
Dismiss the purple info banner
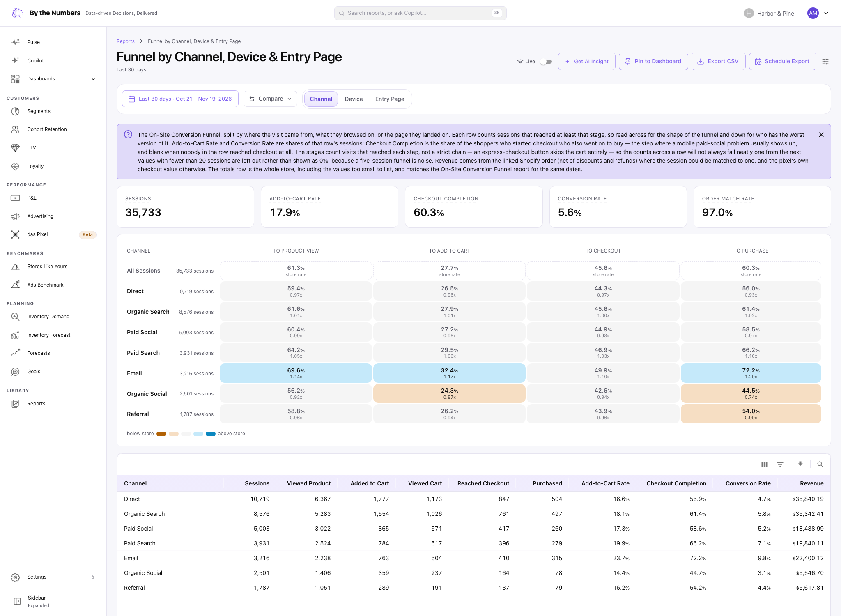821,135
